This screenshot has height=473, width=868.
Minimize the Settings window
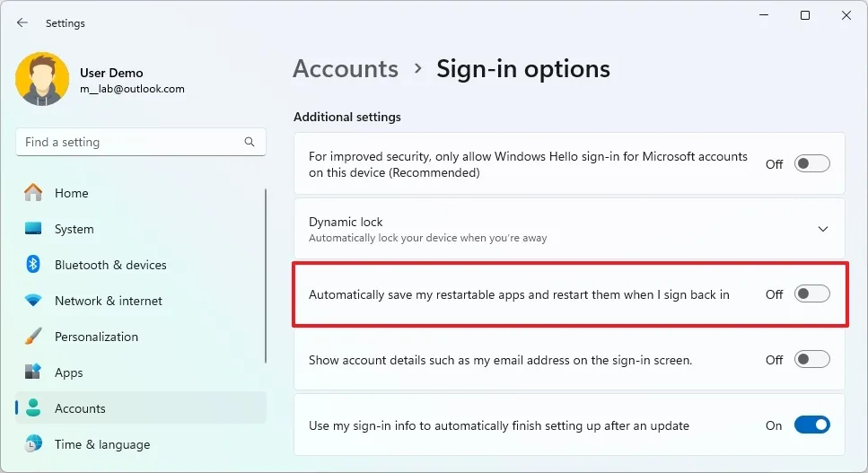[x=764, y=15]
